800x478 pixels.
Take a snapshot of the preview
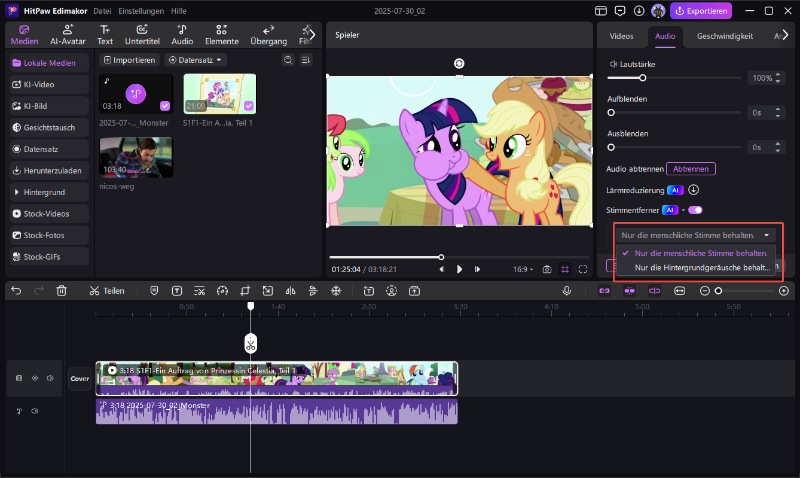547,269
